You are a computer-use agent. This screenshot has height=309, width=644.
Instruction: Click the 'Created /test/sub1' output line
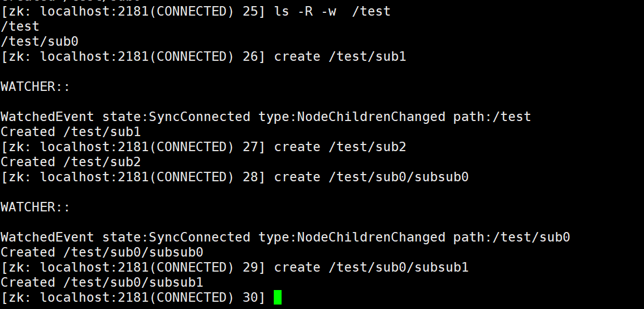71,132
